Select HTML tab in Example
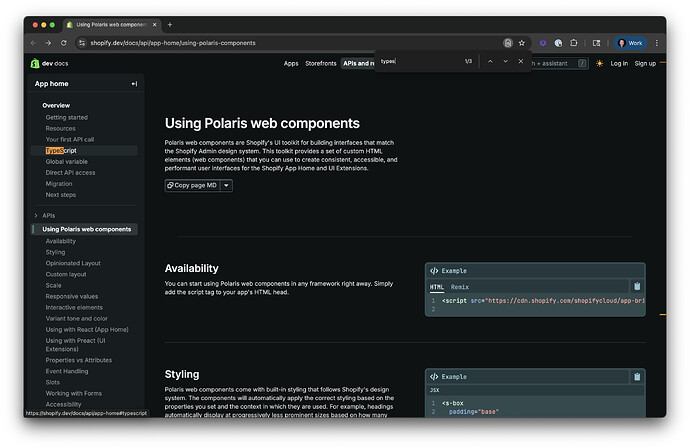690x448 pixels. click(437, 287)
